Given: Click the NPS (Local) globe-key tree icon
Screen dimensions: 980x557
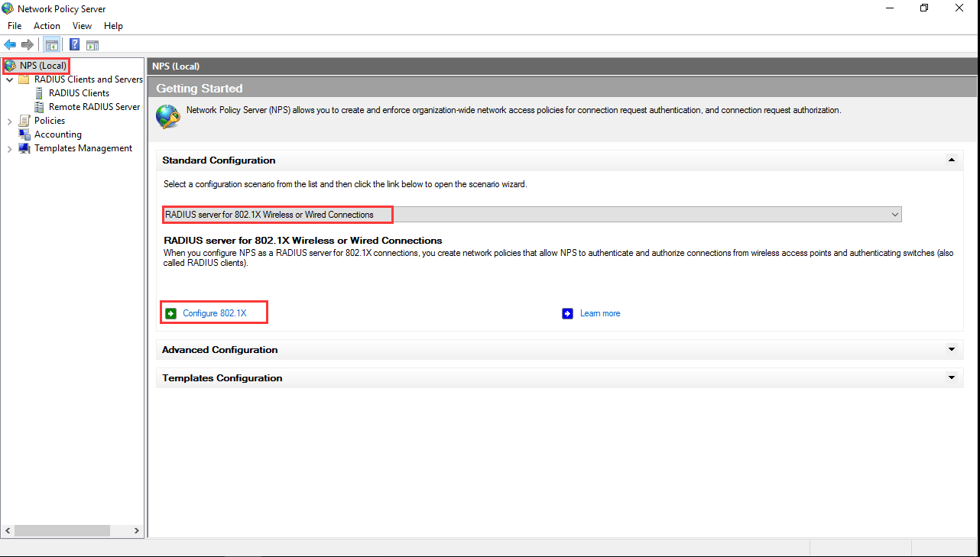Looking at the screenshot, I should [x=11, y=66].
